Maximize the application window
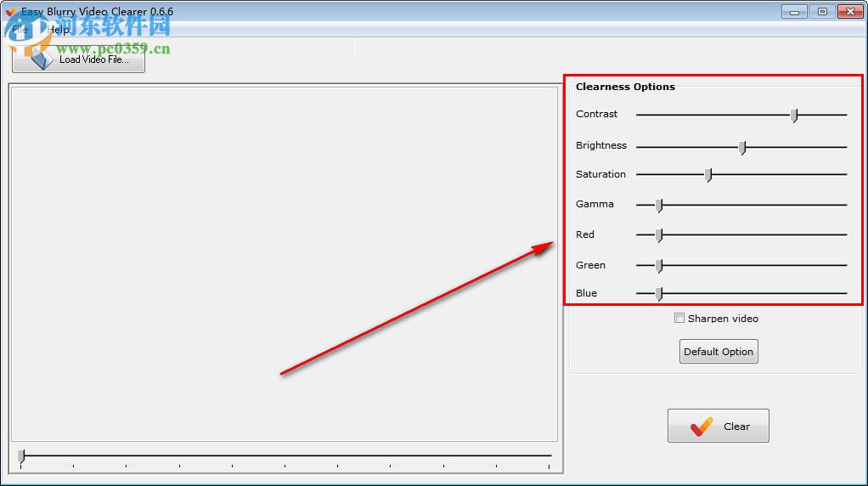 coord(823,12)
